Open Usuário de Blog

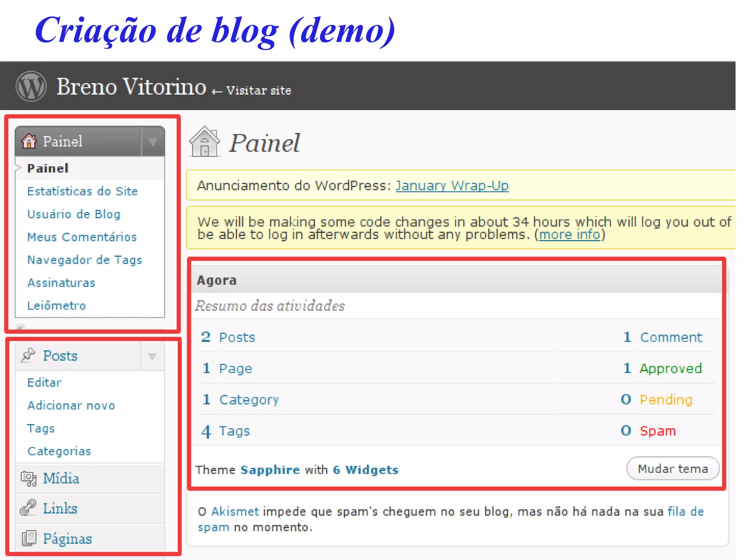74,214
